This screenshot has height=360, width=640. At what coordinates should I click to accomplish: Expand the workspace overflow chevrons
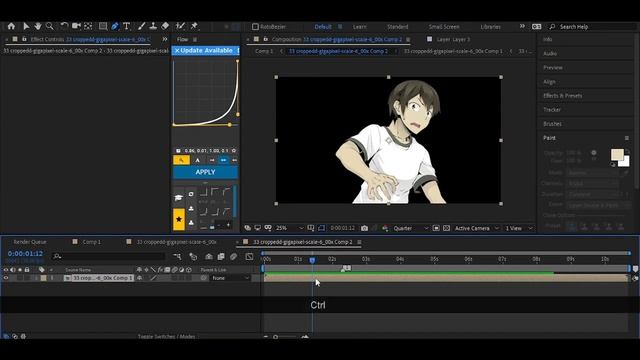pyautogui.click(x=522, y=26)
